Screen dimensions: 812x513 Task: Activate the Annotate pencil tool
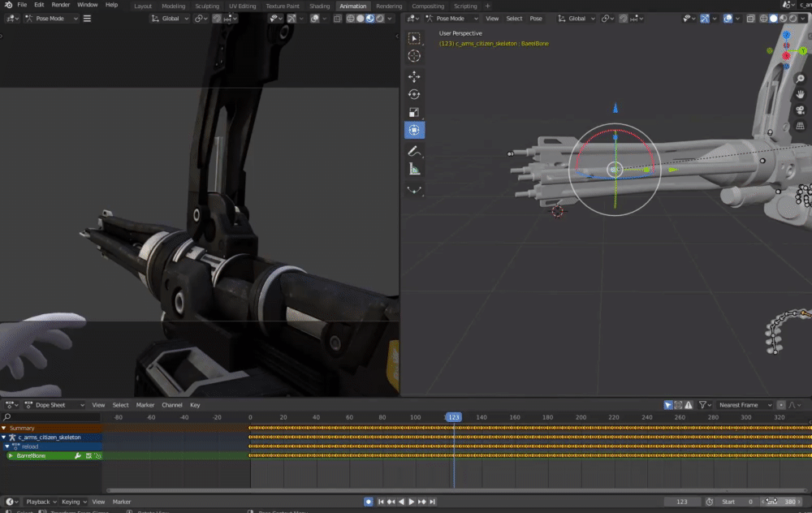(x=414, y=152)
